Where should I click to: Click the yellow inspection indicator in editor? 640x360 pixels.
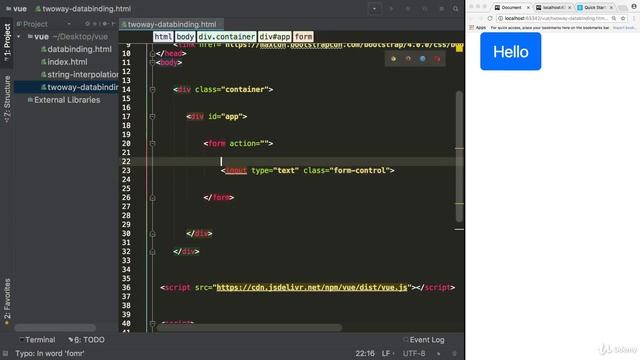click(x=459, y=48)
